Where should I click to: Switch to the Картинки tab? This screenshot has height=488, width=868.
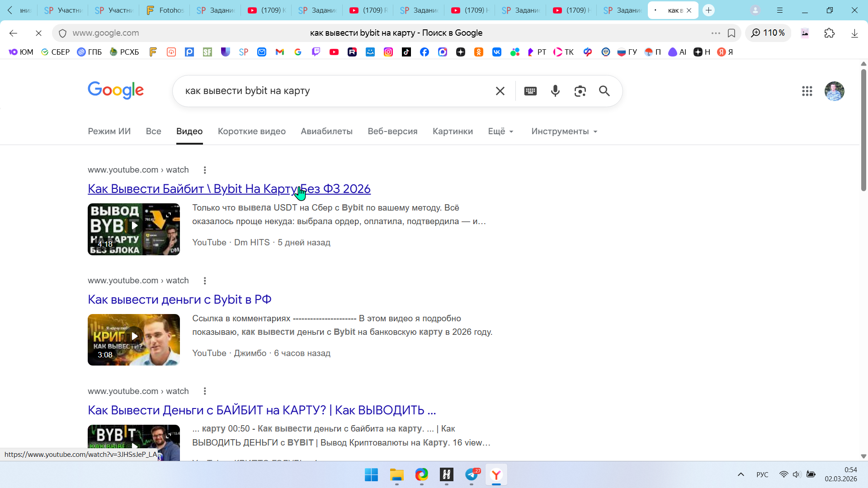click(x=453, y=131)
